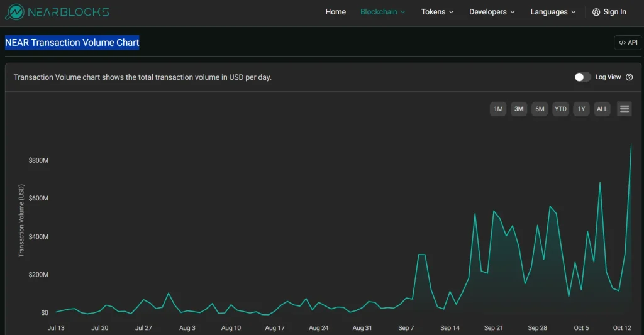Click the Oct 12 x-axis label
The image size is (644, 335).
[622, 327]
